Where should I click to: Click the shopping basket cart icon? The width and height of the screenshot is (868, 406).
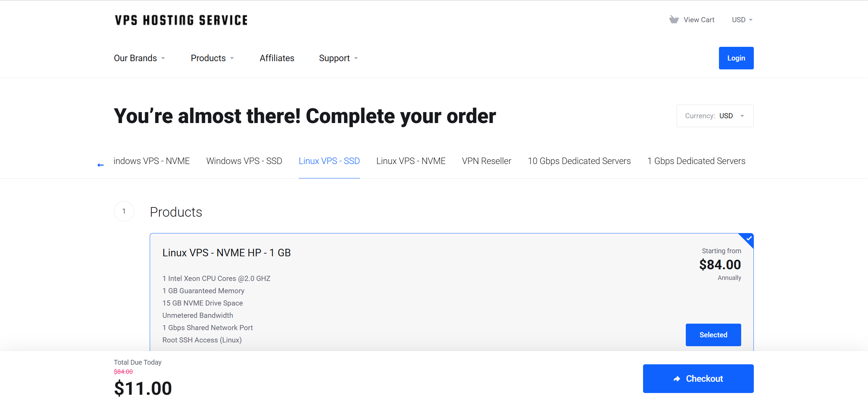[673, 20]
